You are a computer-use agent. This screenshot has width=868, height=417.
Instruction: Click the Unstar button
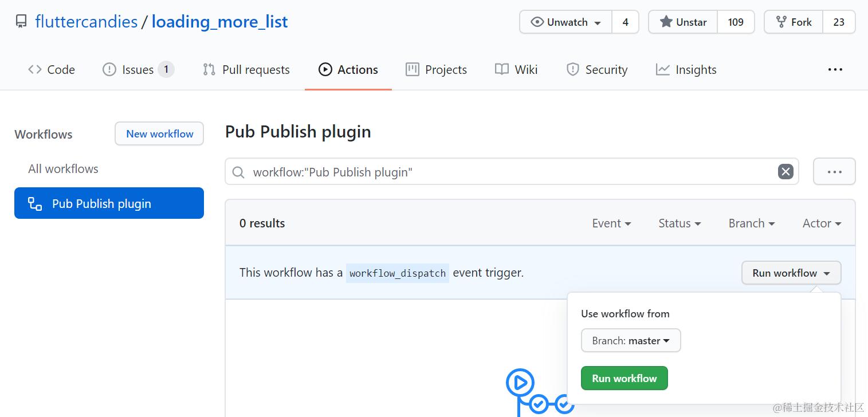click(x=683, y=22)
